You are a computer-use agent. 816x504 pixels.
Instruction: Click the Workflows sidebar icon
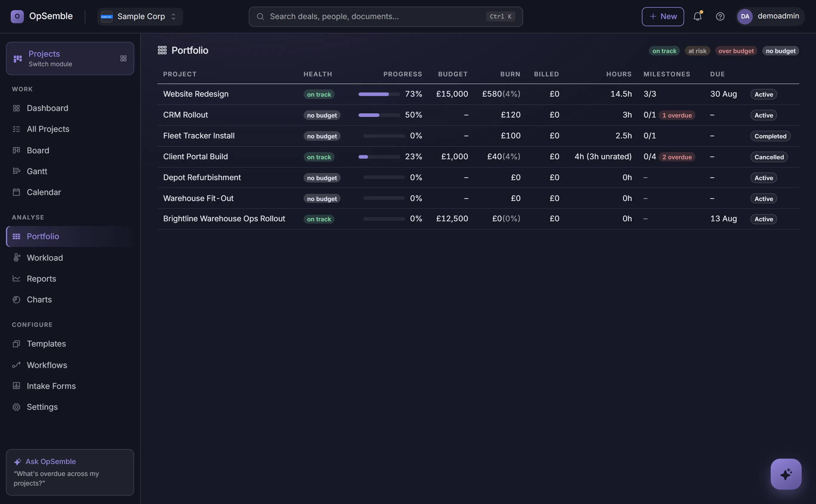click(16, 365)
